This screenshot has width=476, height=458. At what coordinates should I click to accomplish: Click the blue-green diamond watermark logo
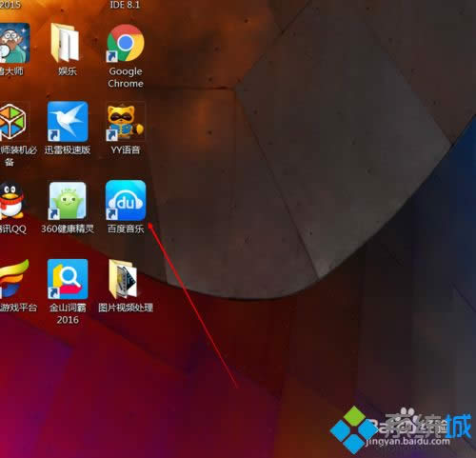(x=354, y=429)
